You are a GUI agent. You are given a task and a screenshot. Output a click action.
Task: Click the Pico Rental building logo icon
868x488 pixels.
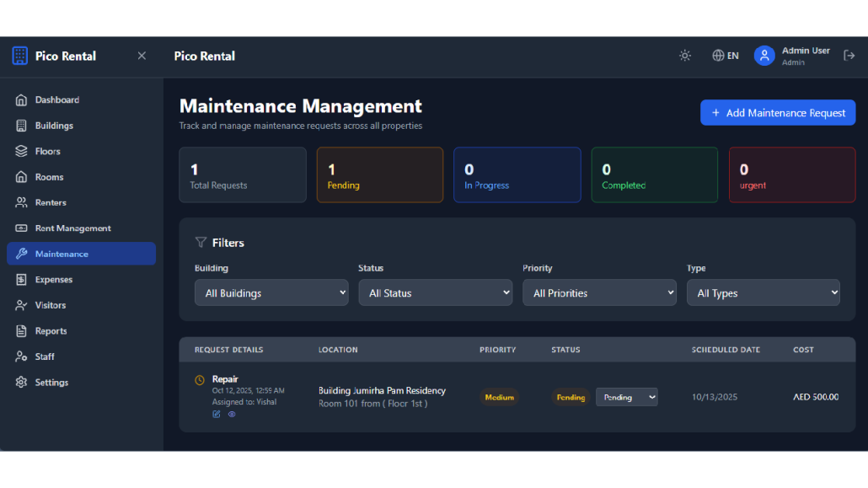click(19, 56)
